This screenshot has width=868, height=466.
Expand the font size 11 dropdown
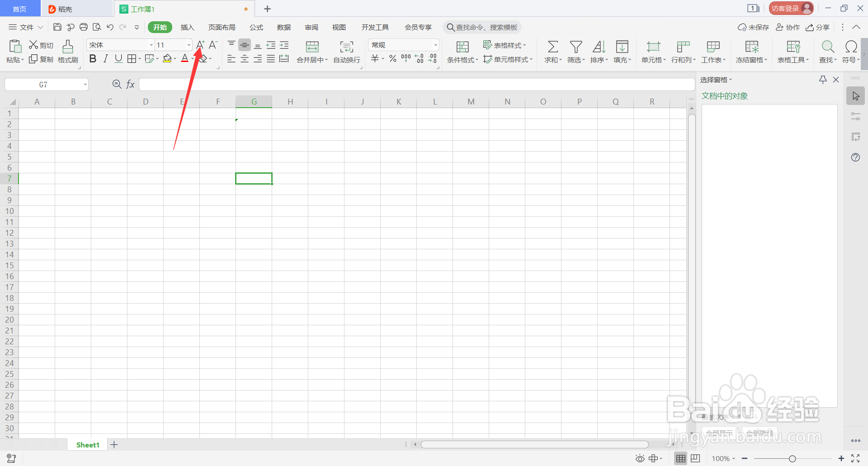189,45
